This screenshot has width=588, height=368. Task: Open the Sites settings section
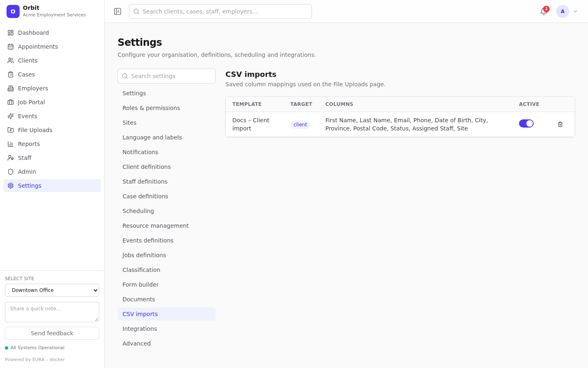click(167, 123)
